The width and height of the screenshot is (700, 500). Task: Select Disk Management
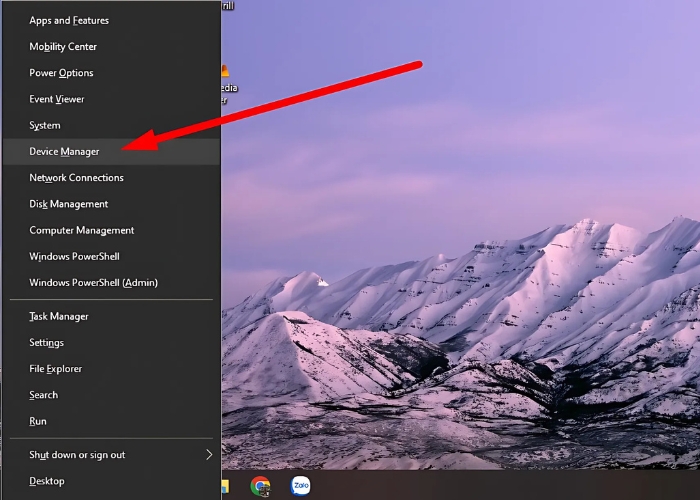coord(69,204)
